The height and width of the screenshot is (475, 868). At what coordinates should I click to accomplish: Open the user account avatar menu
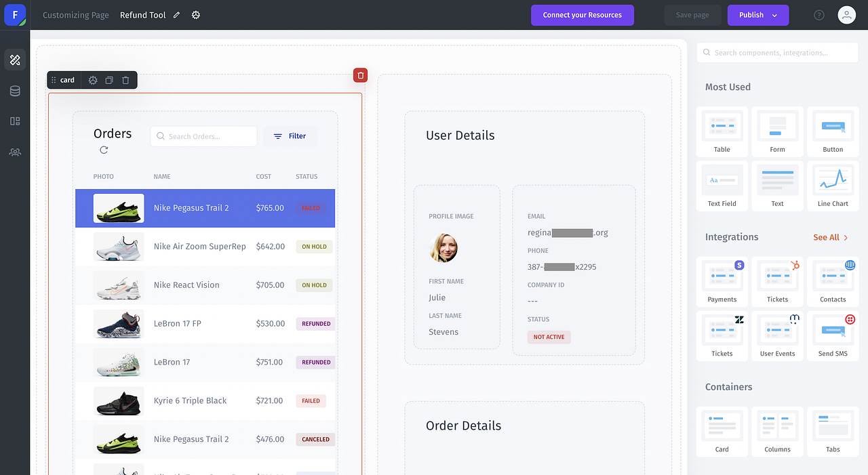click(846, 14)
